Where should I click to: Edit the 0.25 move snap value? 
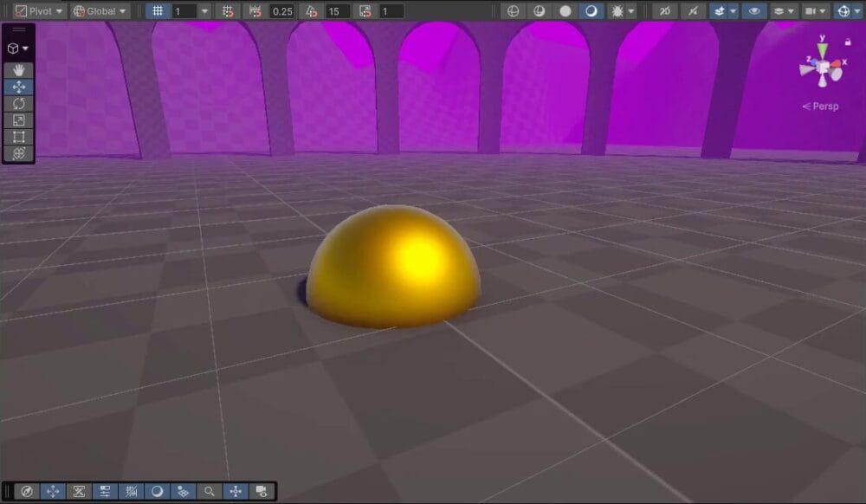(x=282, y=11)
